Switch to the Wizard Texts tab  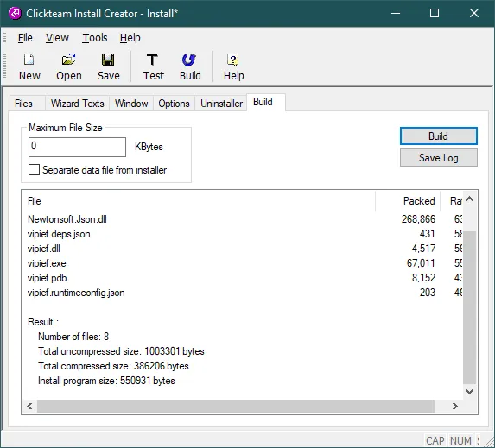78,104
